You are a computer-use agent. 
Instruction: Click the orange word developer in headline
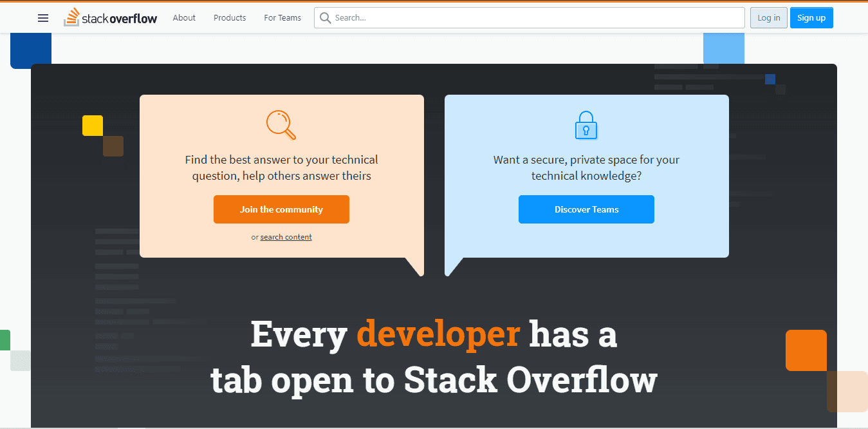point(438,334)
